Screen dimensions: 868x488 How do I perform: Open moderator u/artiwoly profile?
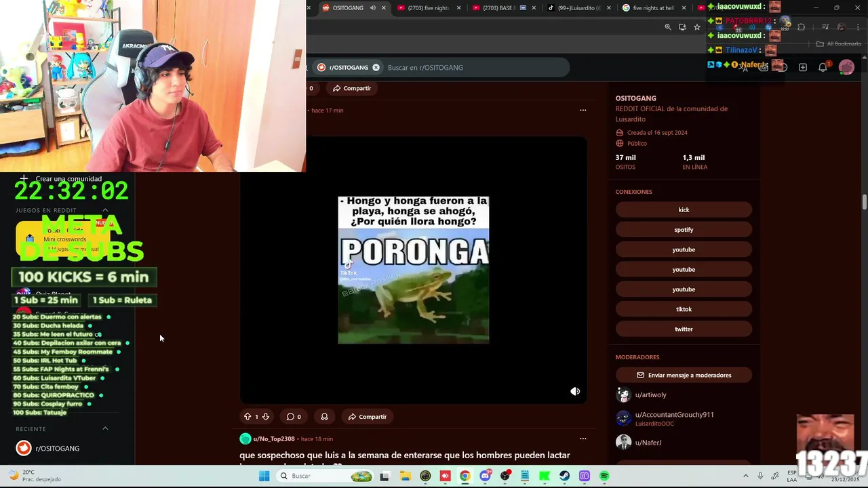[650, 394]
